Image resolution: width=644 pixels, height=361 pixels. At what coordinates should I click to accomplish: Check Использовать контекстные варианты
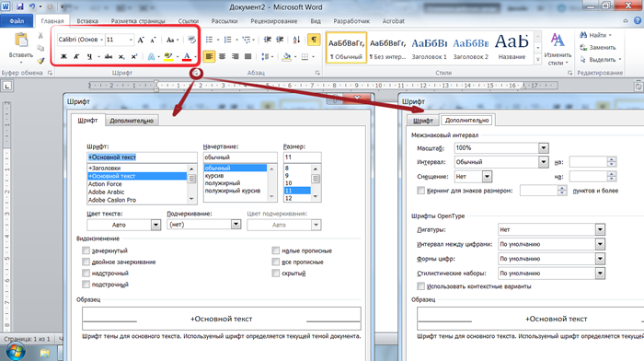point(421,286)
